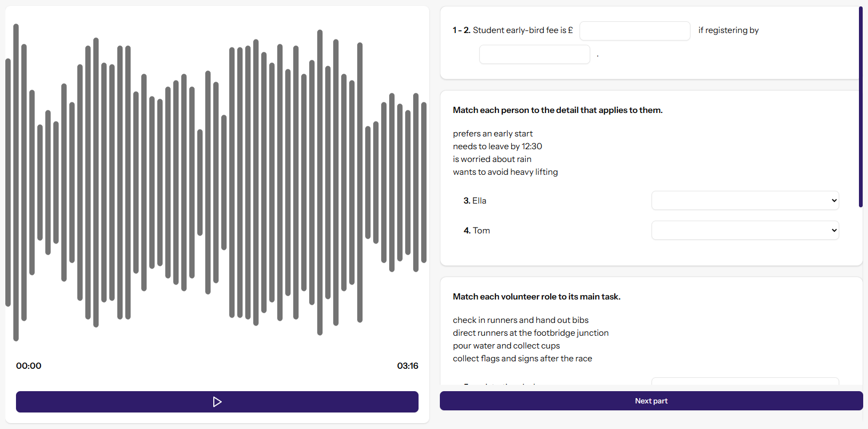868x429 pixels.
Task: Click the play triangle icon
Action: click(217, 402)
